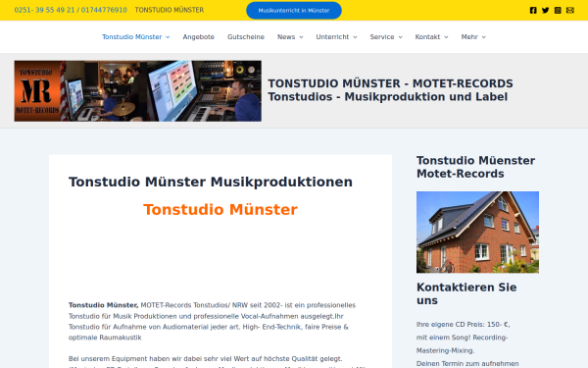588x368 pixels.
Task: Expand the News dropdown chevron
Action: point(301,37)
